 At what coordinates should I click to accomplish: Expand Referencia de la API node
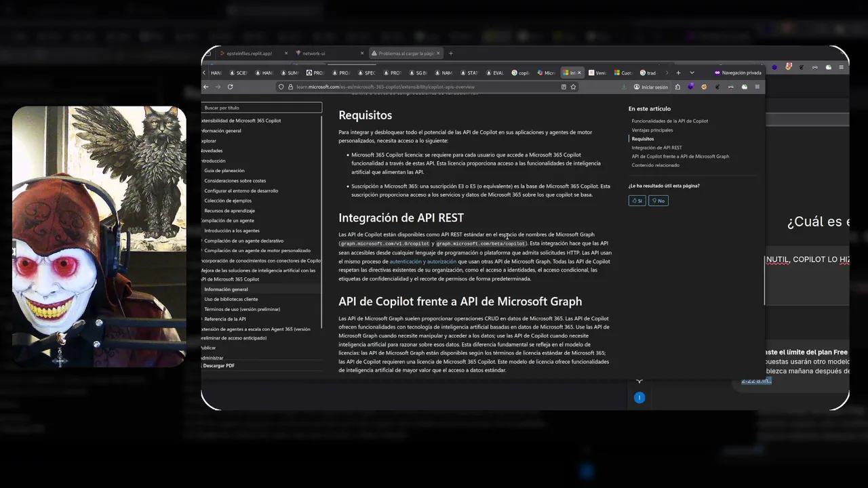coord(224,319)
